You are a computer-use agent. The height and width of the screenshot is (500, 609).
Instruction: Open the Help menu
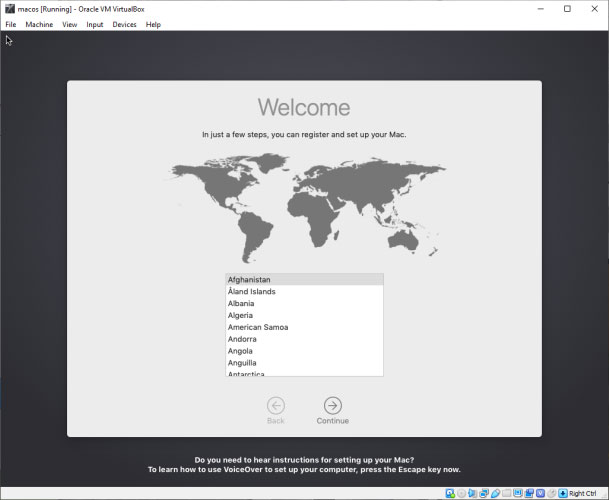[153, 24]
